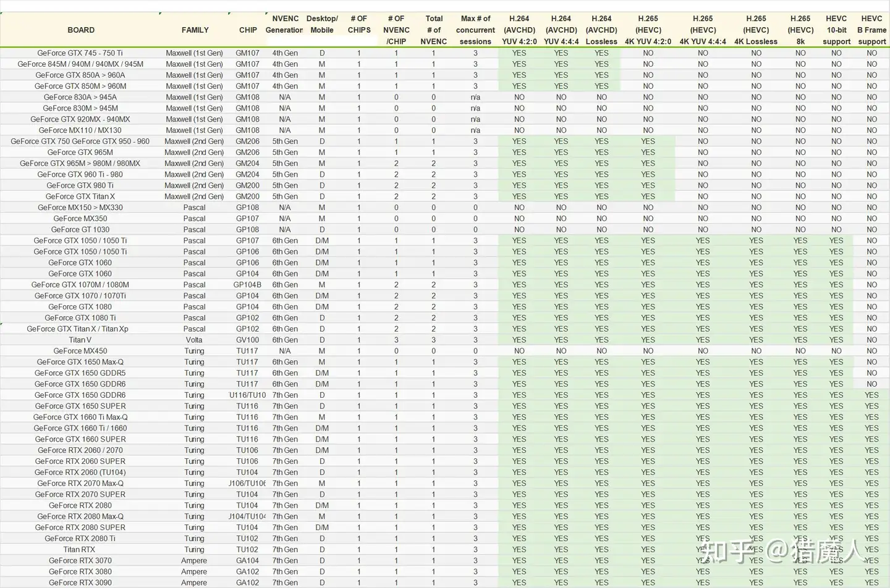Select the GeForce RTX 2080 SUPER cell
This screenshot has width=890, height=588.
[x=80, y=528]
